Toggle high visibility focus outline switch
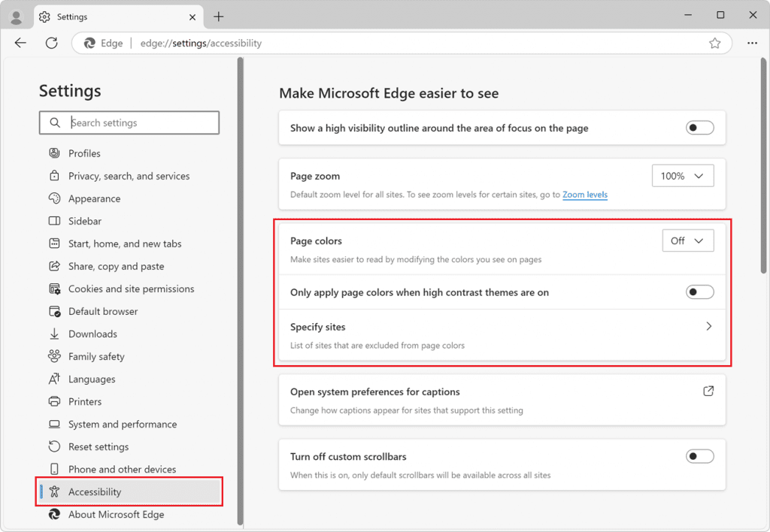The width and height of the screenshot is (770, 532). point(700,128)
